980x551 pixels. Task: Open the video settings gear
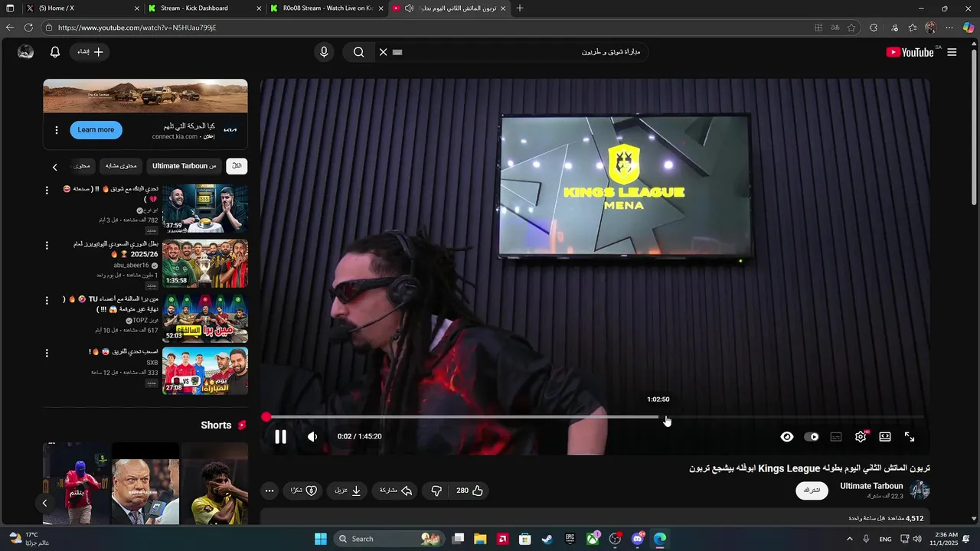coord(861,437)
